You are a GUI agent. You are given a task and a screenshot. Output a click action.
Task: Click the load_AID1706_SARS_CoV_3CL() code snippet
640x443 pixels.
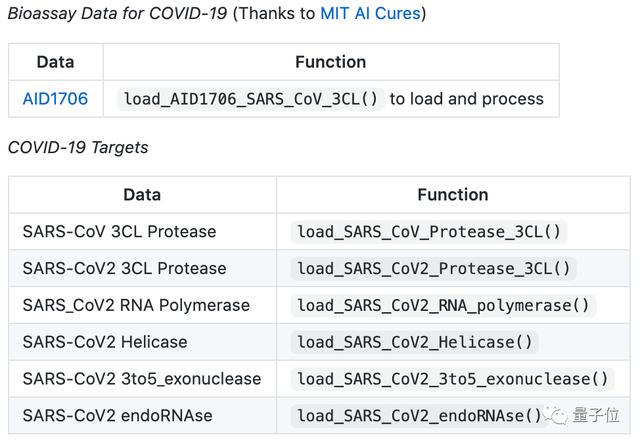click(x=251, y=99)
